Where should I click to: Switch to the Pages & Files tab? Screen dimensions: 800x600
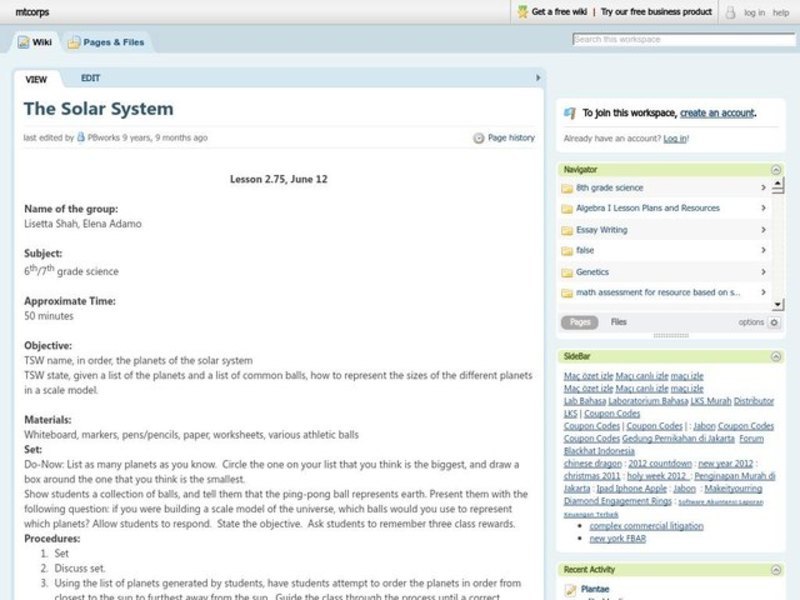coord(105,42)
